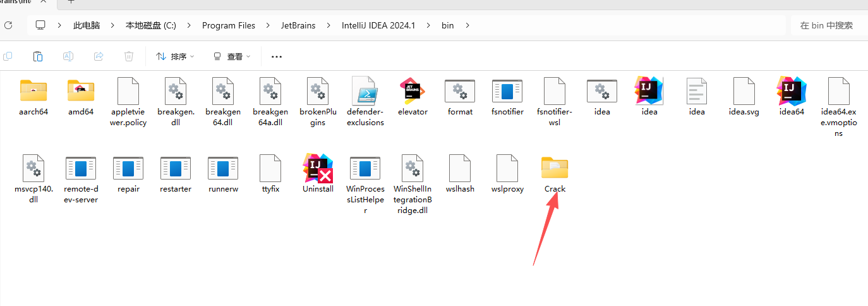Open the three-dots more options menu
The image size is (868, 306).
(x=276, y=56)
